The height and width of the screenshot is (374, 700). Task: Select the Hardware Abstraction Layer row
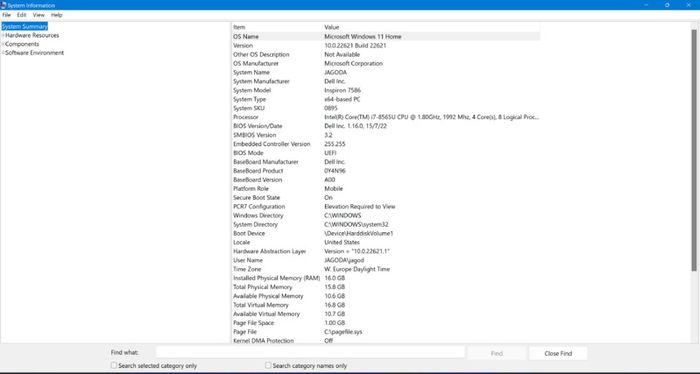pyautogui.click(x=386, y=251)
